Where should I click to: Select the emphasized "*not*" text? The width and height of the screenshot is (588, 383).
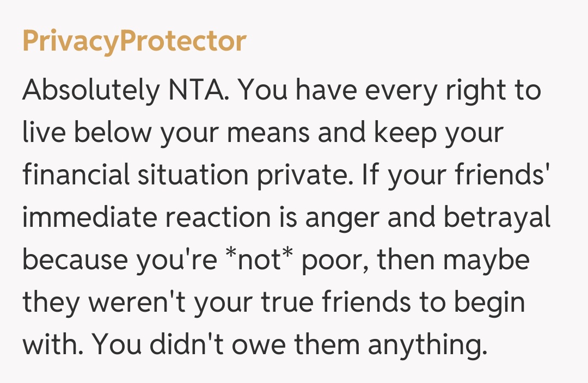point(255,259)
